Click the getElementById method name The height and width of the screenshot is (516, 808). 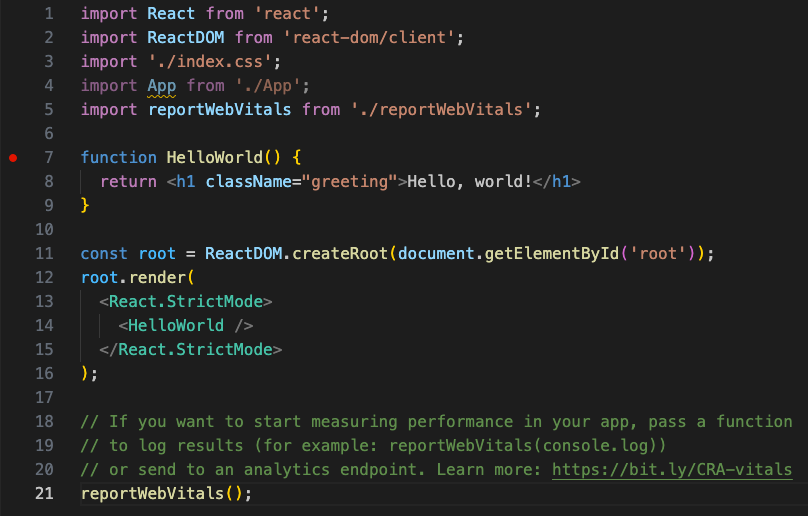[x=547, y=254]
